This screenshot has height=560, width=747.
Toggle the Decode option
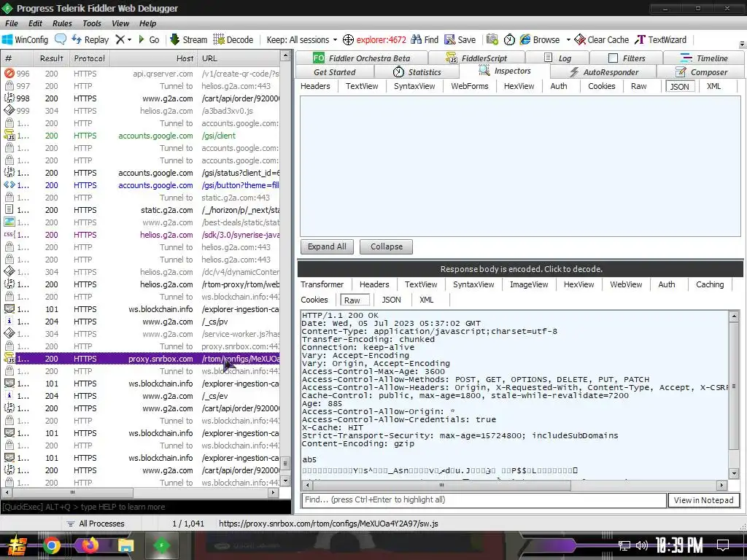click(x=233, y=39)
